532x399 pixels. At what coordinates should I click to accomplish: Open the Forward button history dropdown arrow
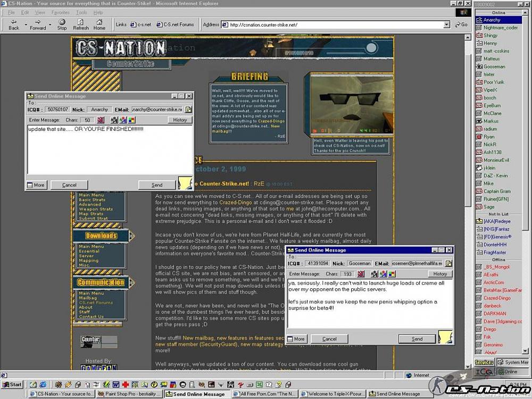point(50,24)
